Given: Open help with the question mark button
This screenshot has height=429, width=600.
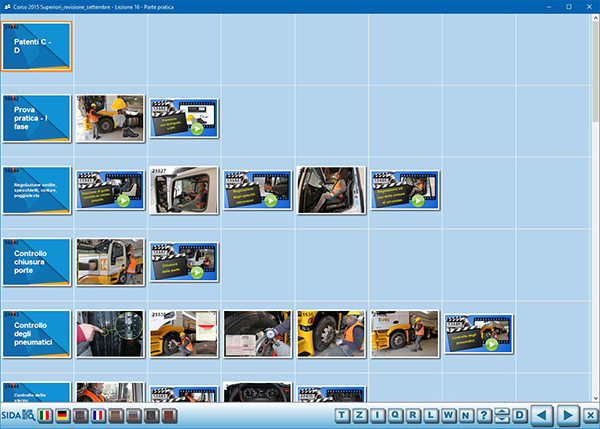Looking at the screenshot, I should tap(484, 415).
